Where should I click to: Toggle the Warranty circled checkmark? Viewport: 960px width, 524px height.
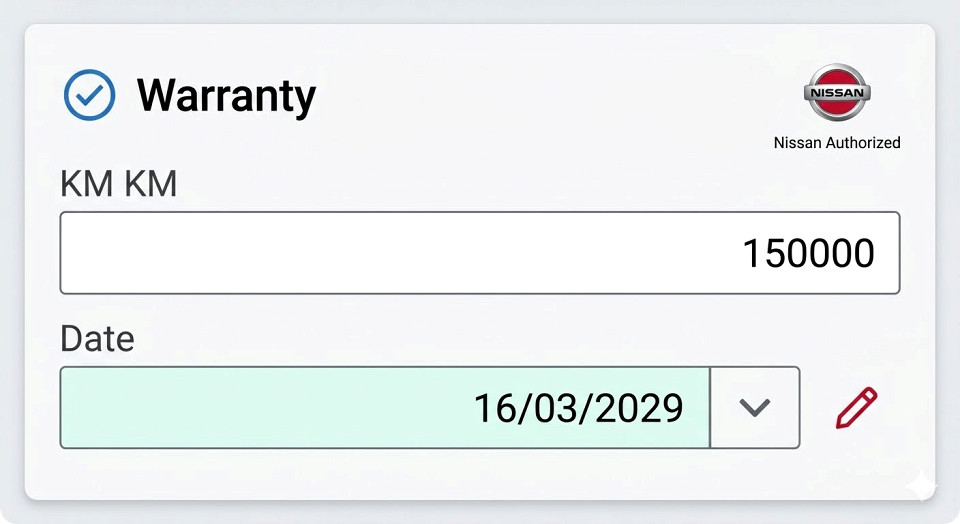point(89,95)
